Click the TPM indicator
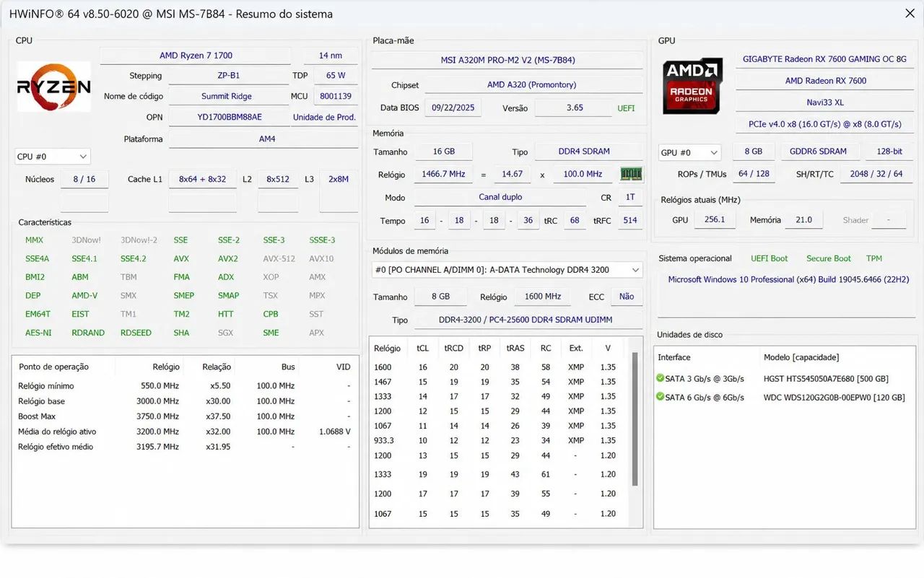 click(873, 258)
